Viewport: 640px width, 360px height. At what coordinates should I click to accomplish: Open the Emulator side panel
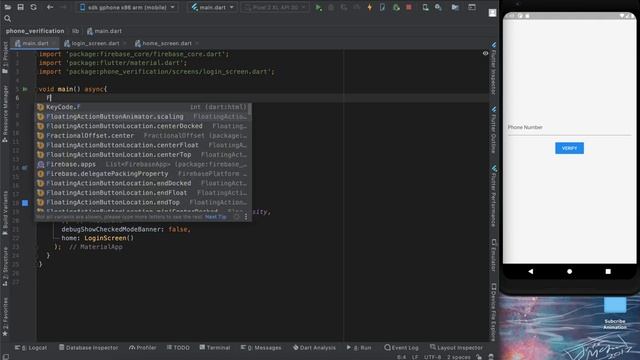click(x=493, y=255)
